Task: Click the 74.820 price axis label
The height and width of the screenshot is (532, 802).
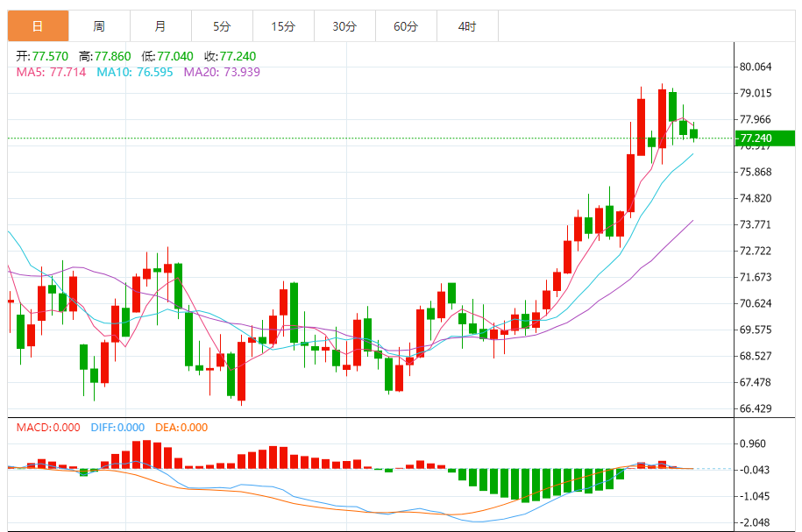Action: tap(756, 198)
